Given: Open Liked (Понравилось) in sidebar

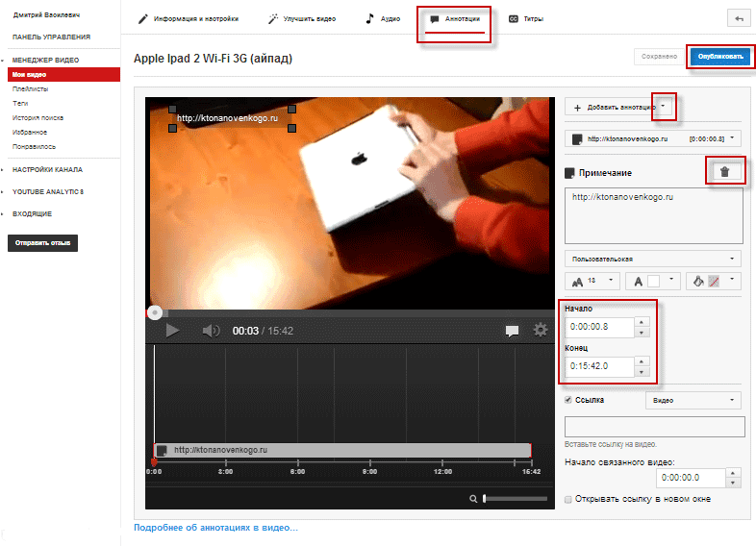Looking at the screenshot, I should (34, 146).
